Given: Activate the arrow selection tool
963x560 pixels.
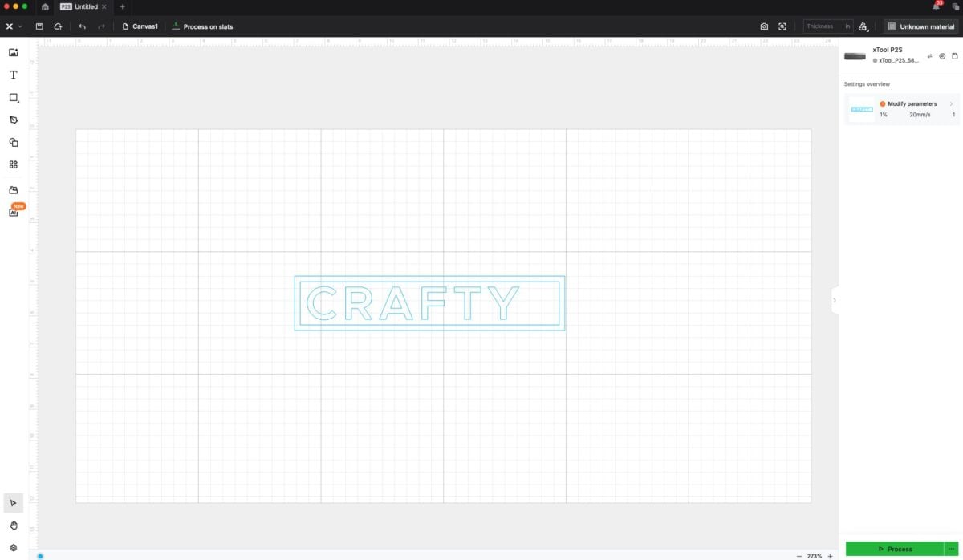Looking at the screenshot, I should coord(13,503).
